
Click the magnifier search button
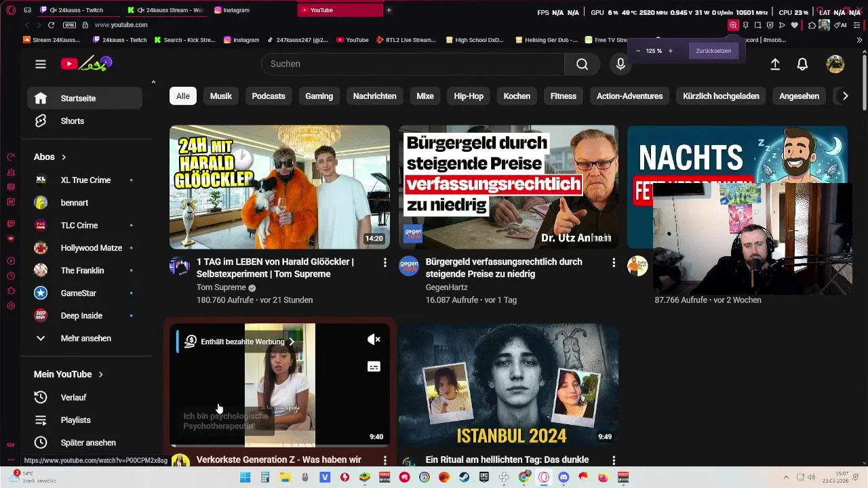[582, 64]
